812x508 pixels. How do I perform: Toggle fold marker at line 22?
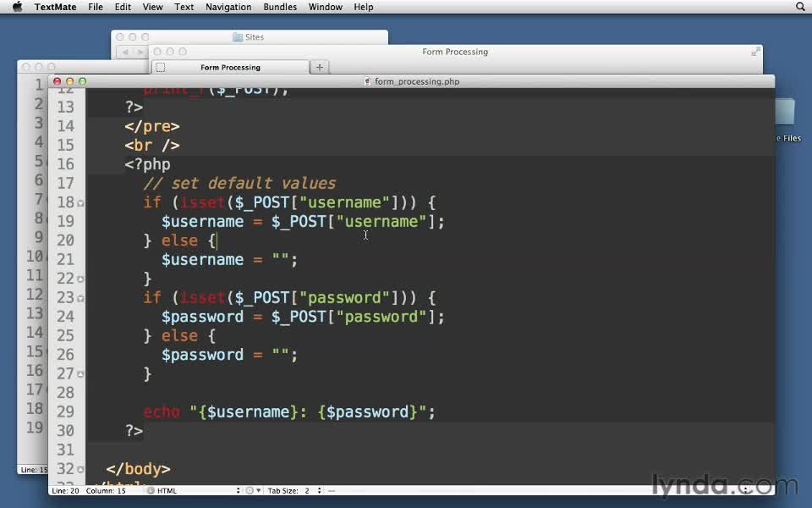coord(81,279)
